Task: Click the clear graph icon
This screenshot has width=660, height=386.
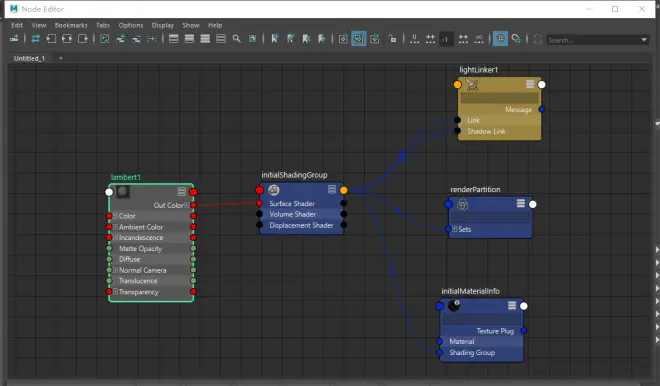Action: (x=104, y=39)
